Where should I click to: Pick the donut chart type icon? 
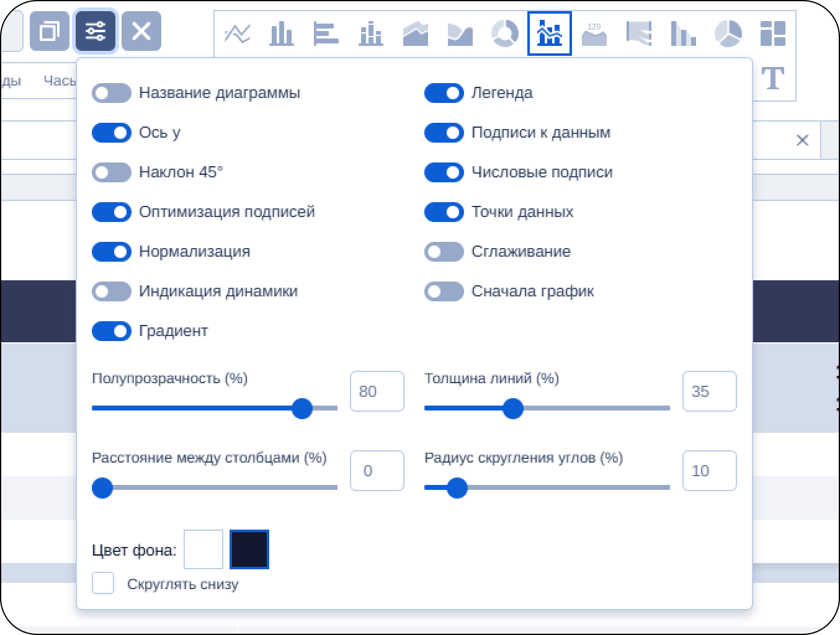pyautogui.click(x=505, y=33)
